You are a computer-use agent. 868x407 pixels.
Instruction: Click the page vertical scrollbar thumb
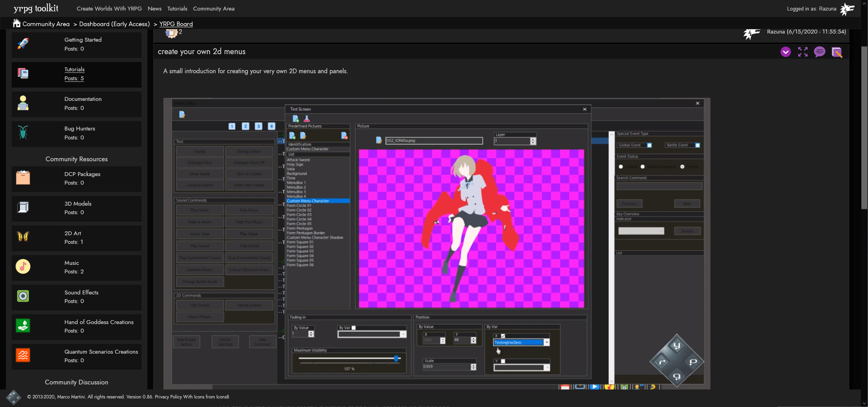(x=864, y=128)
